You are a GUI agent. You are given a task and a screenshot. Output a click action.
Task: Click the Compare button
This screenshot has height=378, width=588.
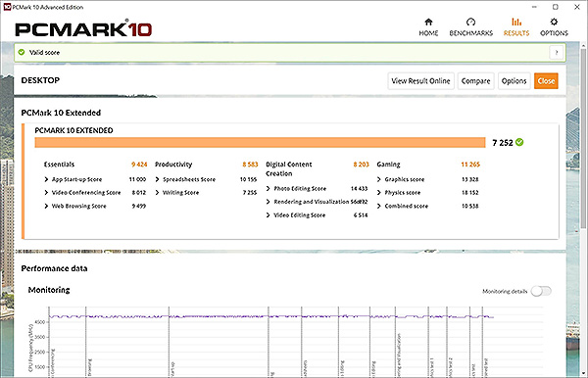[x=476, y=81]
